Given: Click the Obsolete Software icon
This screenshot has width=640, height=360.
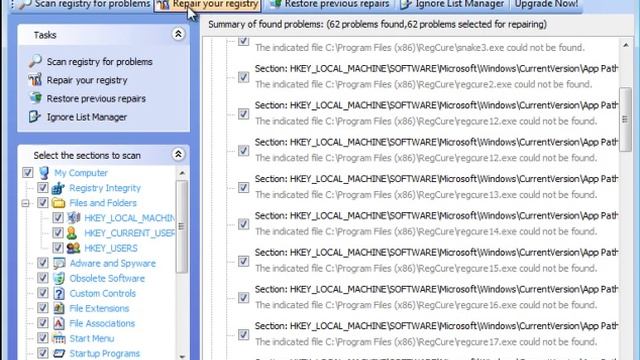Looking at the screenshot, I should (x=59, y=278).
